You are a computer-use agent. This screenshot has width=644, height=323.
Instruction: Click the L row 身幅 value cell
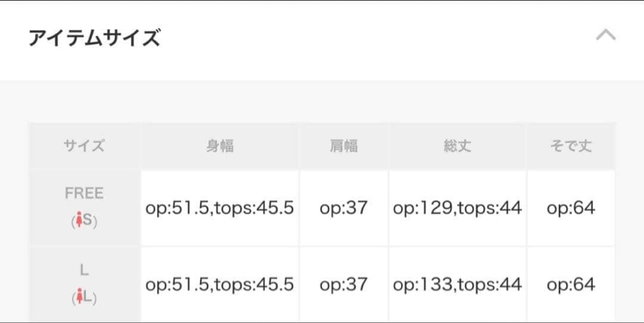219,285
